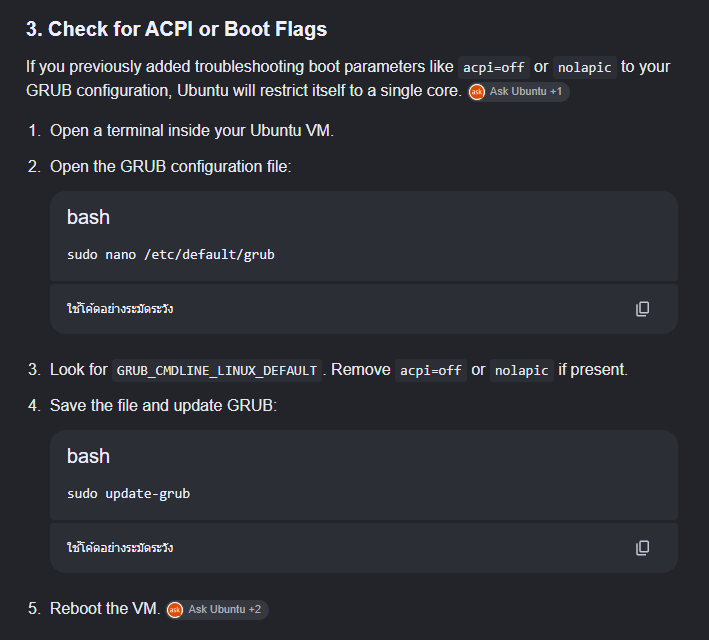The image size is (709, 640).
Task: Click 'Save the file and update GRUB:' step
Action: (163, 406)
